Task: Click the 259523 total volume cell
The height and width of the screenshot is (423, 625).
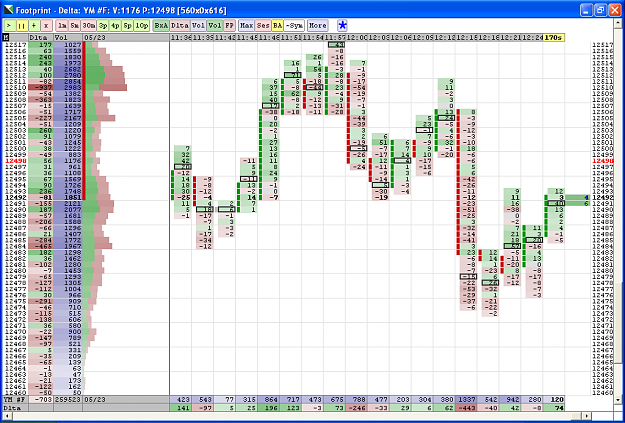Action: click(67, 399)
